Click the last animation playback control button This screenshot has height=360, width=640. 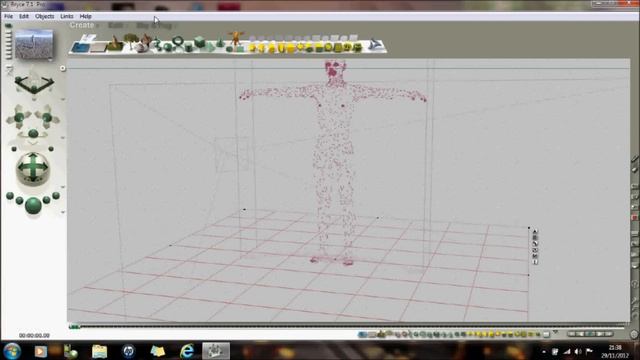coord(609,334)
